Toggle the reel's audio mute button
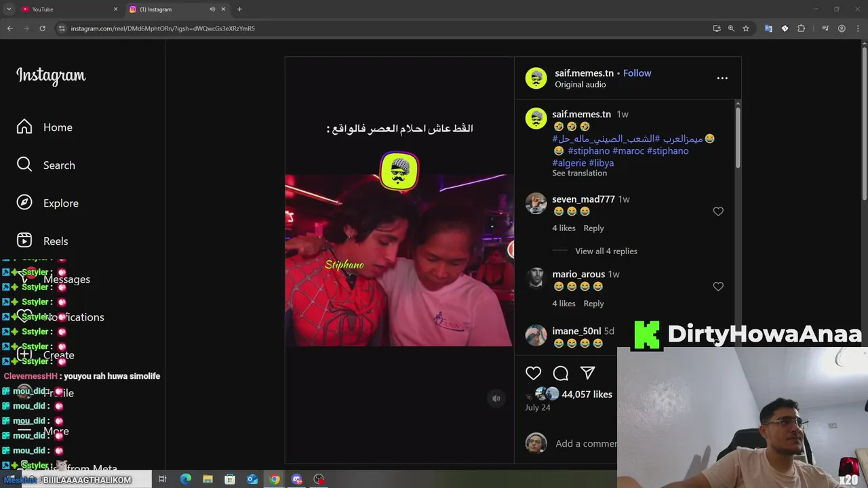Screen dimensions: 868x488 click(x=496, y=399)
